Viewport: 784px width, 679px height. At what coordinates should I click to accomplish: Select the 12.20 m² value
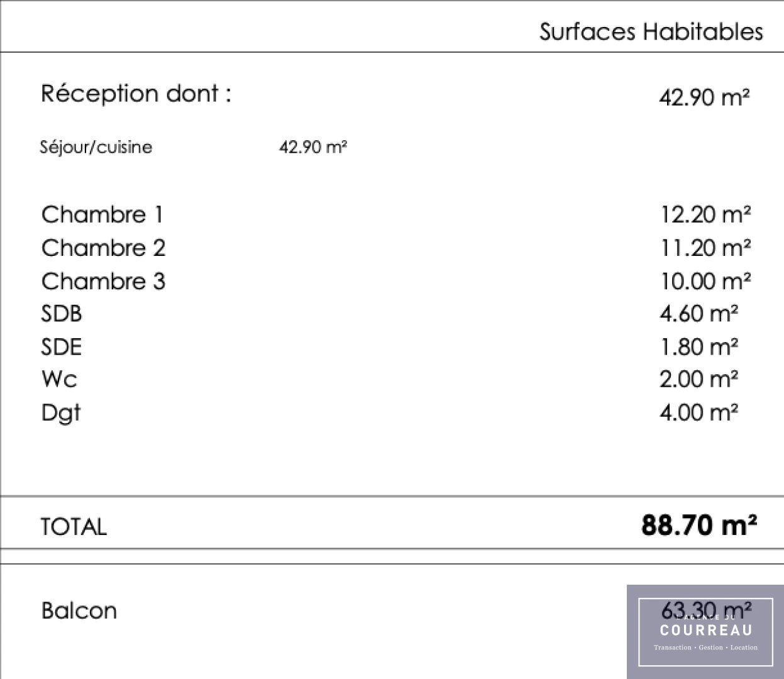pyautogui.click(x=705, y=215)
